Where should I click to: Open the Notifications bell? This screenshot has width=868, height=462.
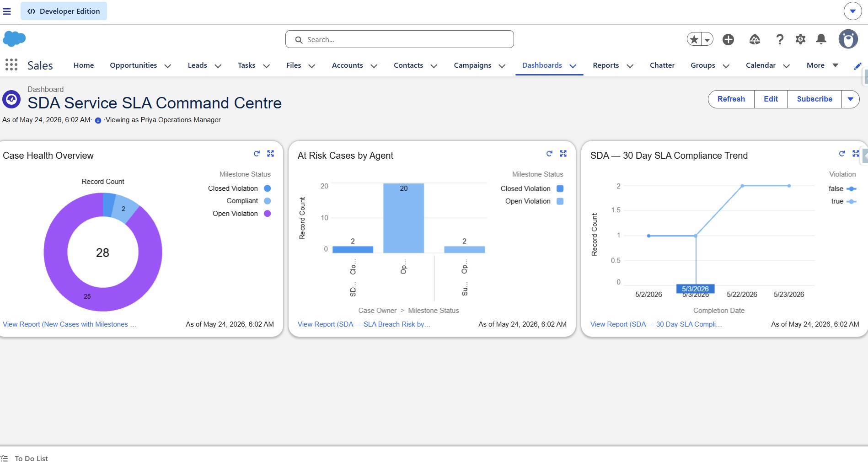821,39
